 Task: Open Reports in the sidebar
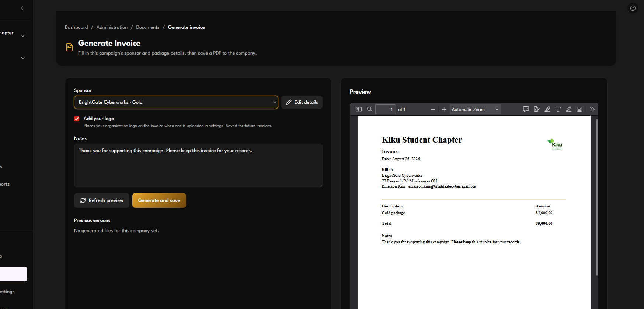[x=5, y=184]
